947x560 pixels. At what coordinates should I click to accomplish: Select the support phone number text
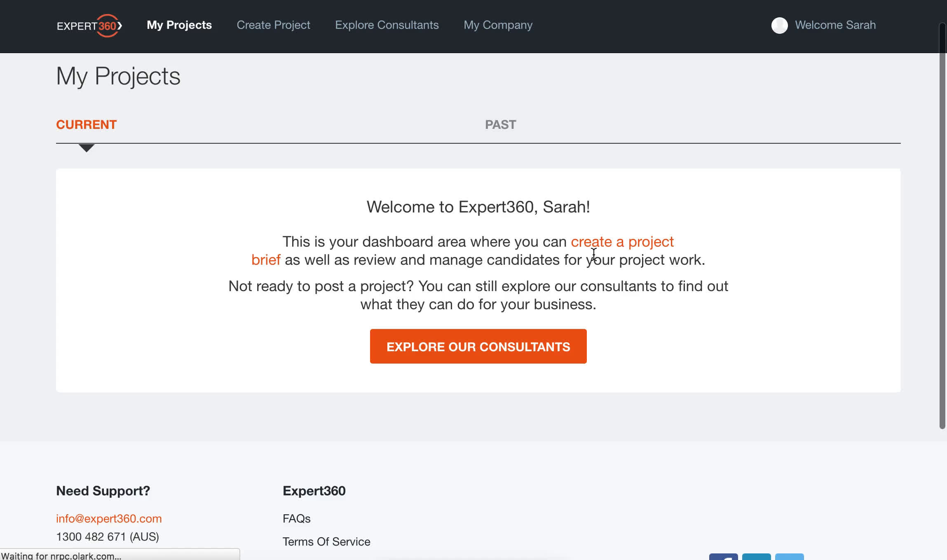pyautogui.click(x=108, y=536)
